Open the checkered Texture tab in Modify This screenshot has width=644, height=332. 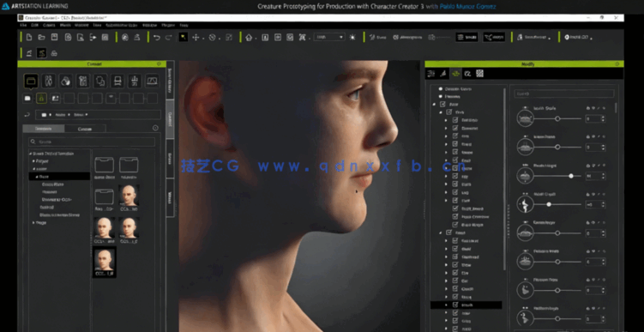479,74
